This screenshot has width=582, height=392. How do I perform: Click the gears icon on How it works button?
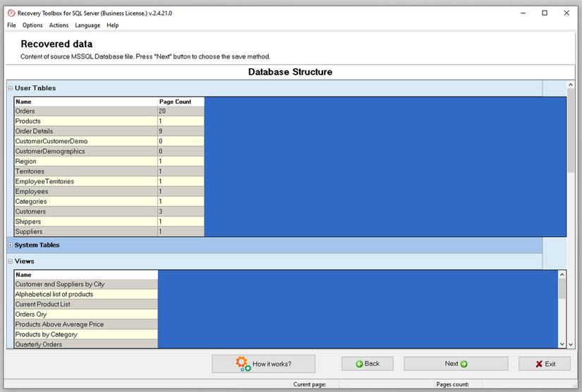click(x=243, y=364)
